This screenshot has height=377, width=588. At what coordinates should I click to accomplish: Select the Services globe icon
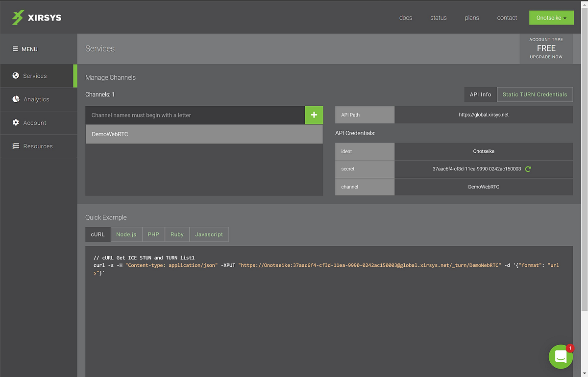(17, 75)
